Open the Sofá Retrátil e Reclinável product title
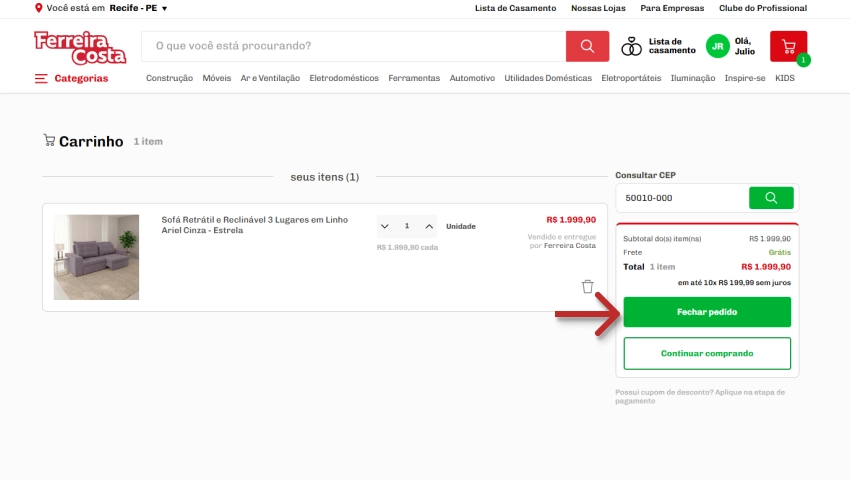850x480 pixels. point(255,225)
